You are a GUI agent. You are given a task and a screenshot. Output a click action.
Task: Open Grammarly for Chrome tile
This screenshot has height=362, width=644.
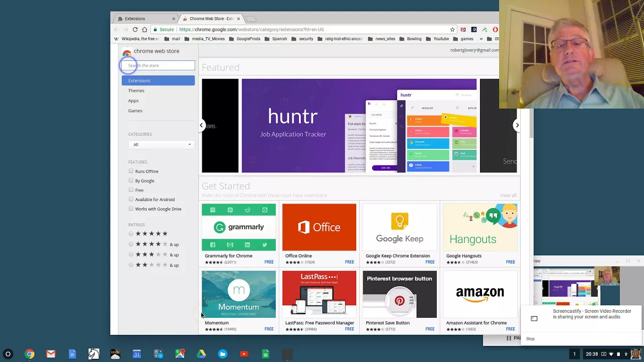click(x=238, y=234)
